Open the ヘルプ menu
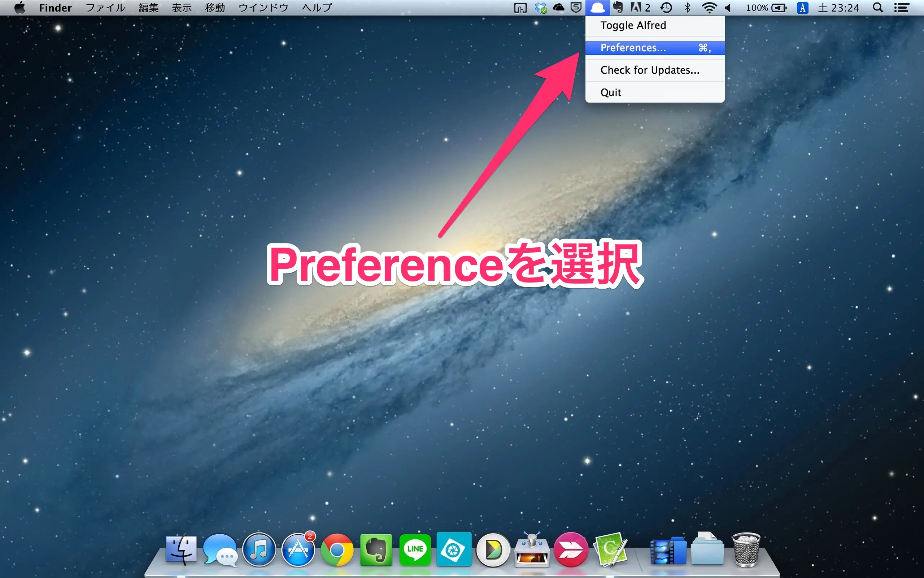The height and width of the screenshot is (578, 924). click(x=317, y=8)
